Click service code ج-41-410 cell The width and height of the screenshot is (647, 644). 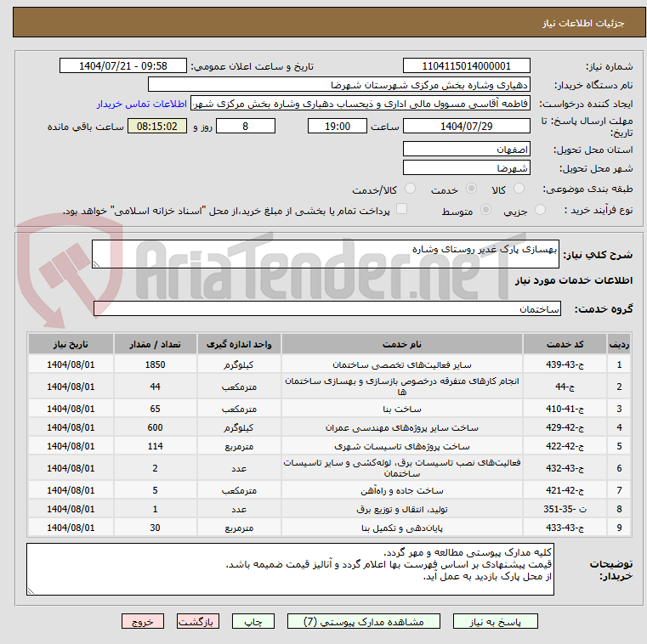tap(565, 409)
